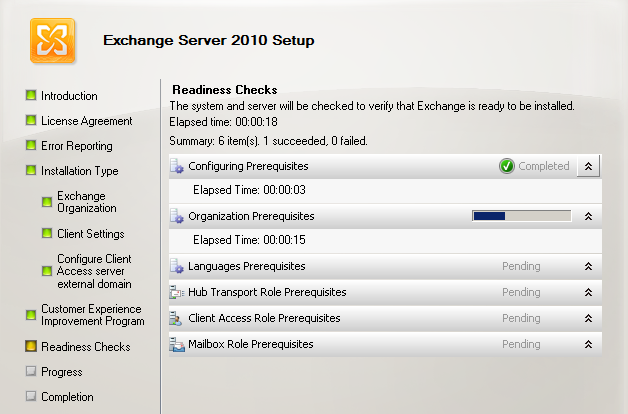
Task: Expand the Mailbox Role Prerequisites chevron
Action: [x=588, y=344]
